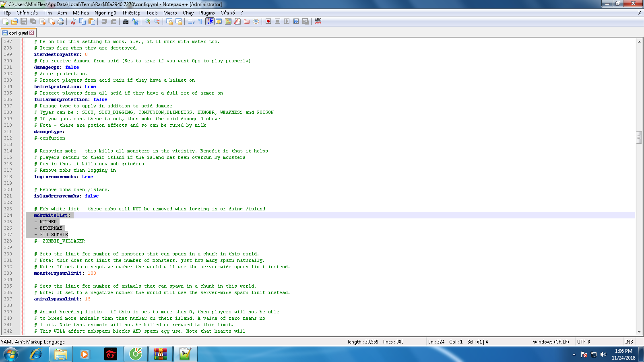Image resolution: width=644 pixels, height=362 pixels.
Task: Click the 'loginremovemobs: true' line
Action: click(x=64, y=177)
